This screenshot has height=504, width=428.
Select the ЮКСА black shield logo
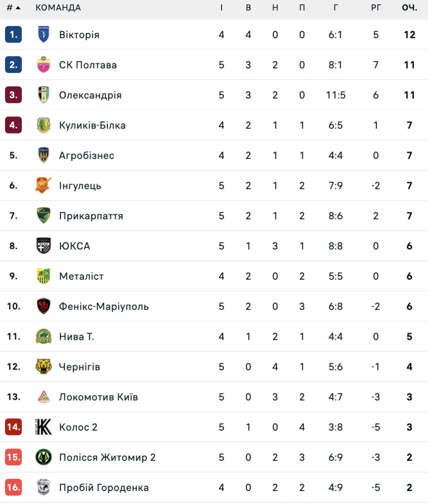click(x=44, y=246)
